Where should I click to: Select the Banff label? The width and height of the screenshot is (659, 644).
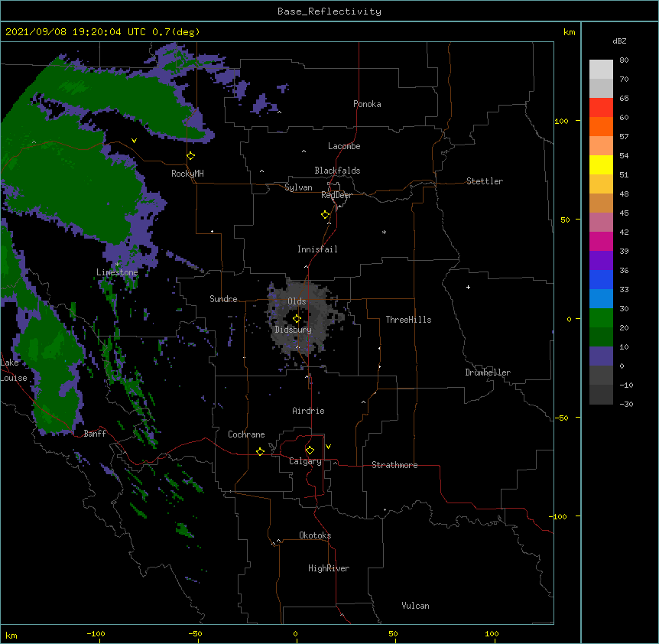point(95,434)
